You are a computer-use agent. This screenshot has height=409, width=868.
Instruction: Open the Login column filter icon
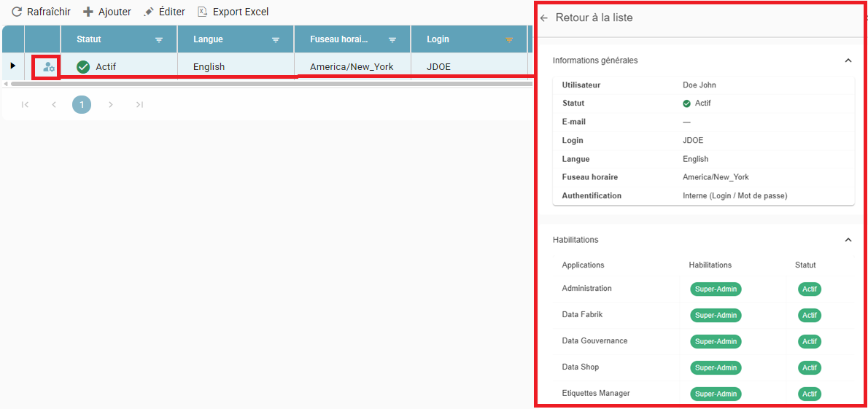(x=509, y=40)
